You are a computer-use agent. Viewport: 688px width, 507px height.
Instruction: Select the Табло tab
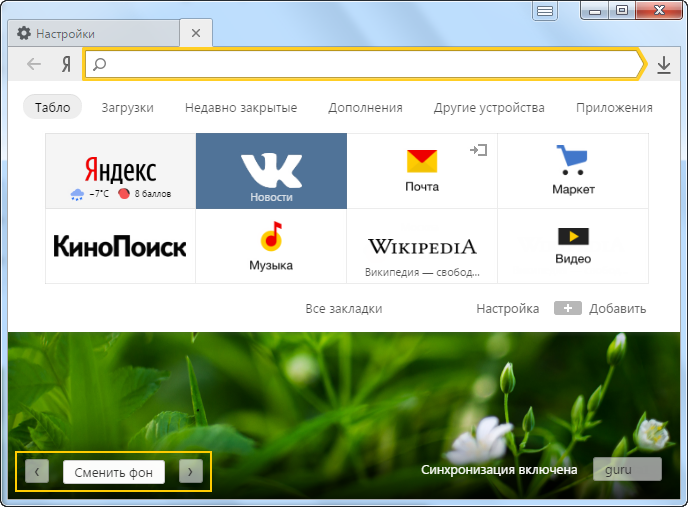pos(53,107)
